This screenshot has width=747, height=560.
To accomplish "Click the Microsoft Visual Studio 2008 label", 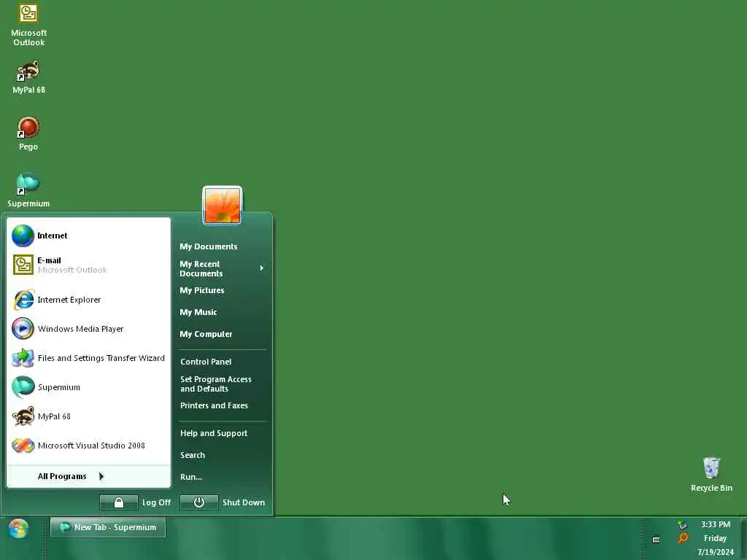I will (x=91, y=446).
